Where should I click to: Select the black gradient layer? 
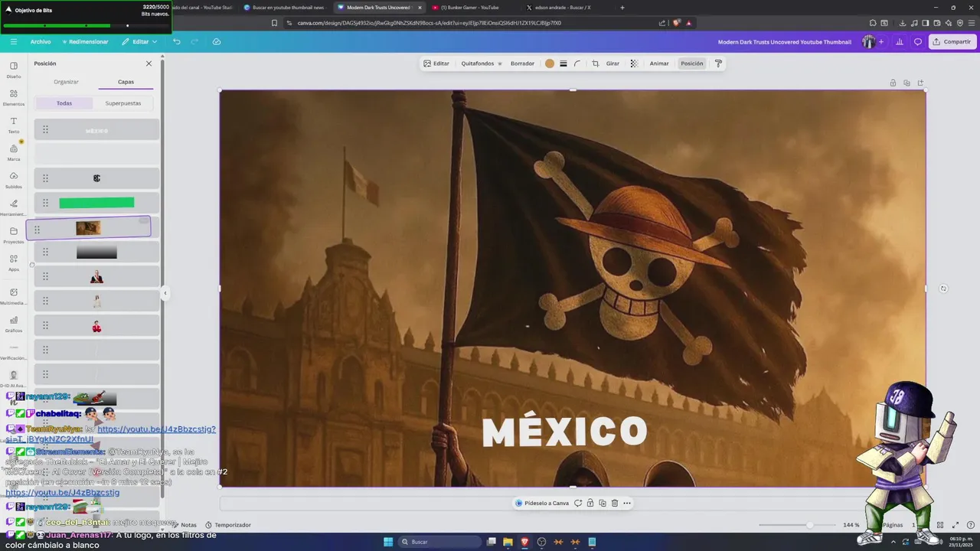96,252
